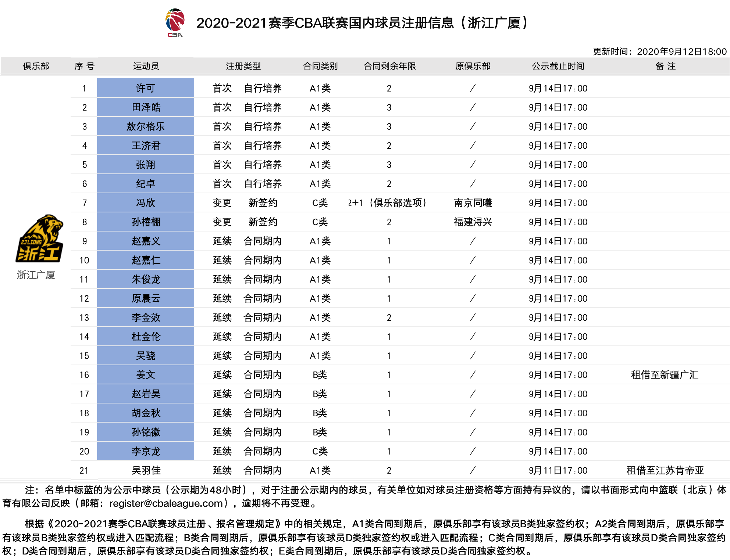
Task: Select player 胡金秋 in row 18
Action: coord(146,413)
